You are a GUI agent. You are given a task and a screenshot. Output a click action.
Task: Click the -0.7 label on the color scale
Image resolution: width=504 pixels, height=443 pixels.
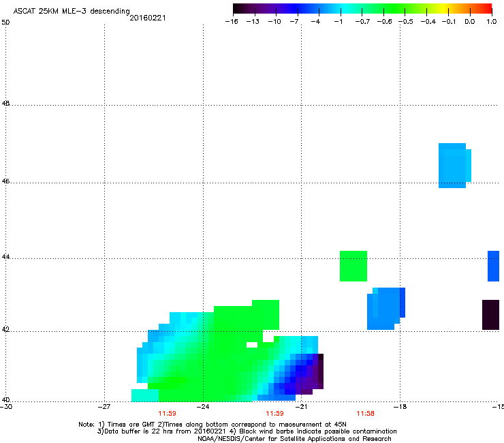point(362,22)
